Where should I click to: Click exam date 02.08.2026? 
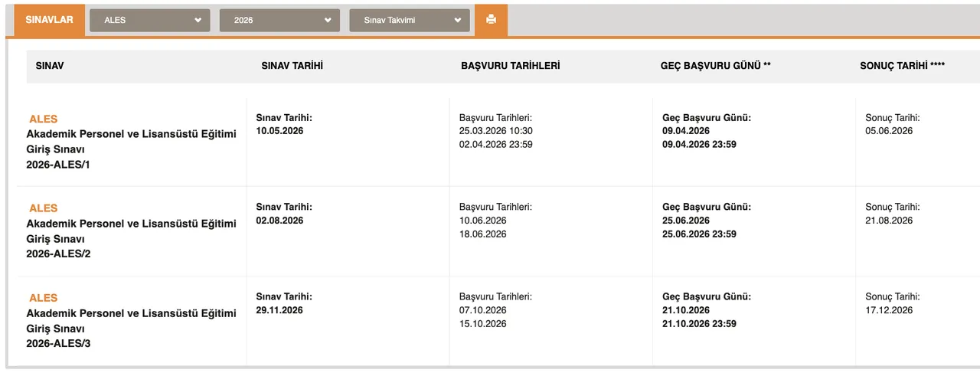tap(280, 221)
